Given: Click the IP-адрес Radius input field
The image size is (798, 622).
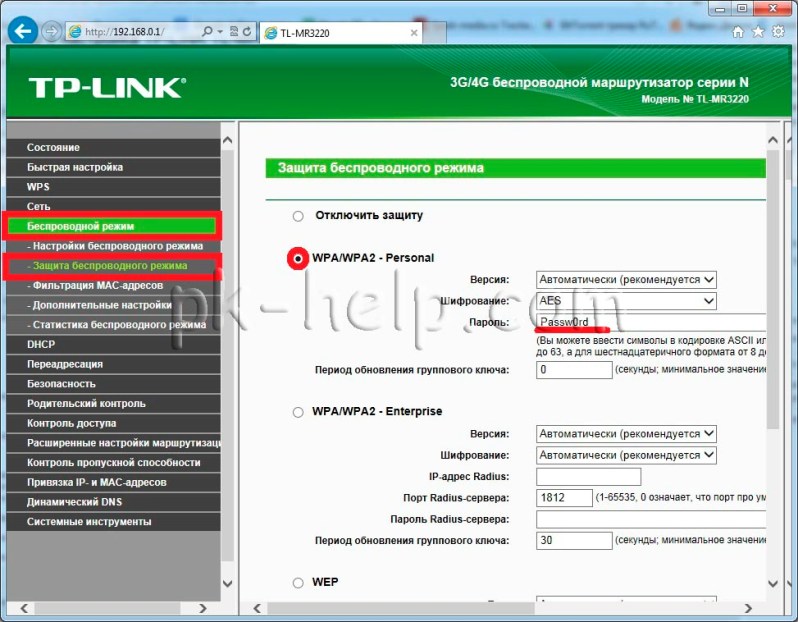Looking at the screenshot, I should 588,477.
